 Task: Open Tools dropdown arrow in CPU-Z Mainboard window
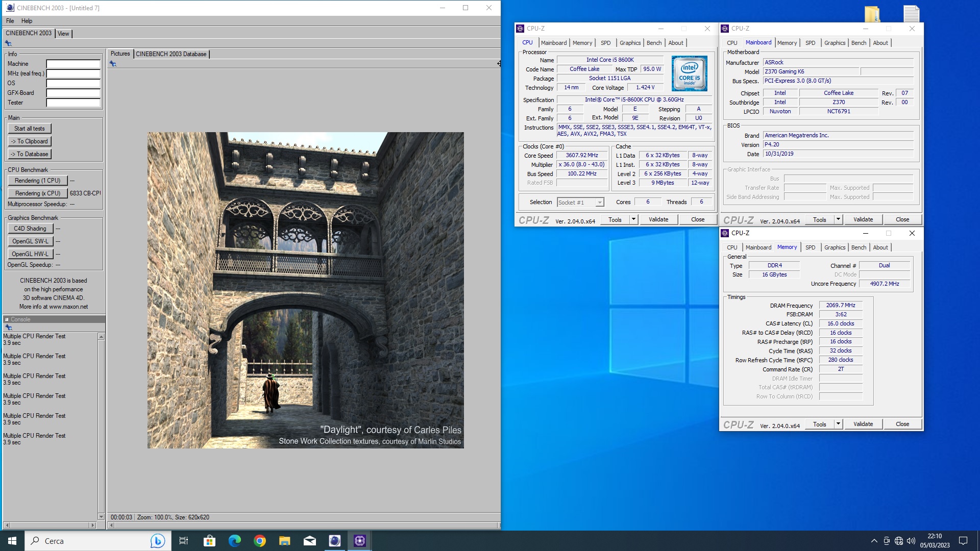[838, 219]
